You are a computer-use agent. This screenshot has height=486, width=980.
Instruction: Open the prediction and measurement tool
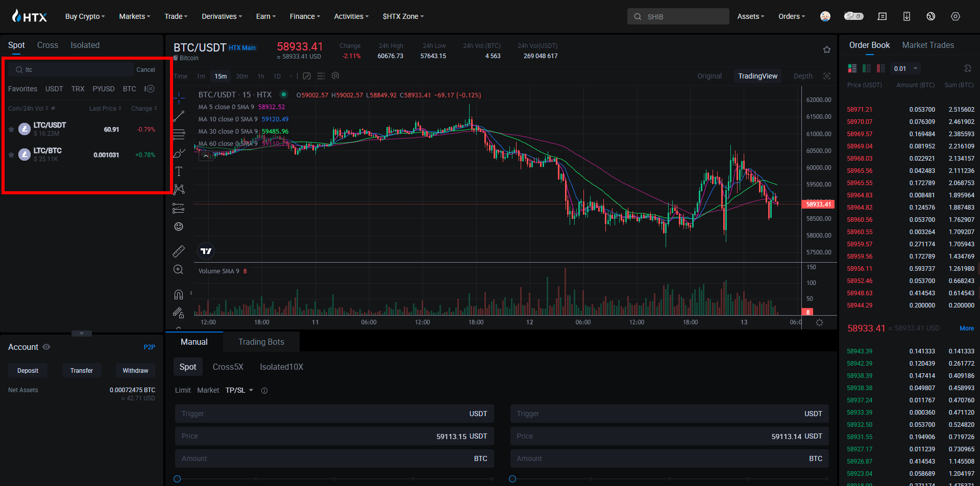click(x=179, y=208)
